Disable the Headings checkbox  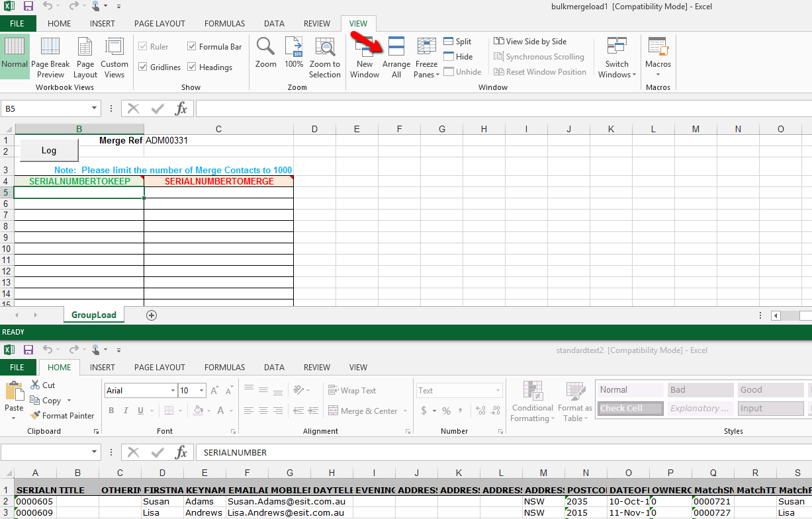192,67
